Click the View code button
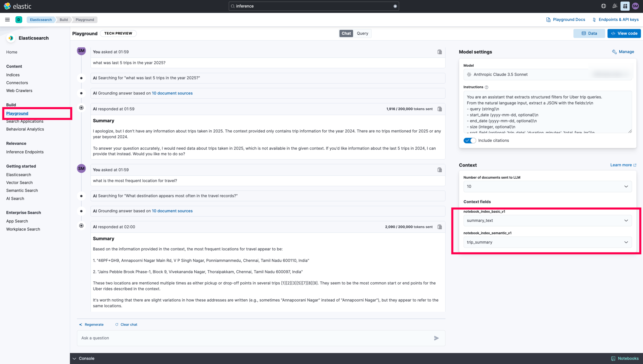This screenshot has width=643, height=364. pos(624,33)
